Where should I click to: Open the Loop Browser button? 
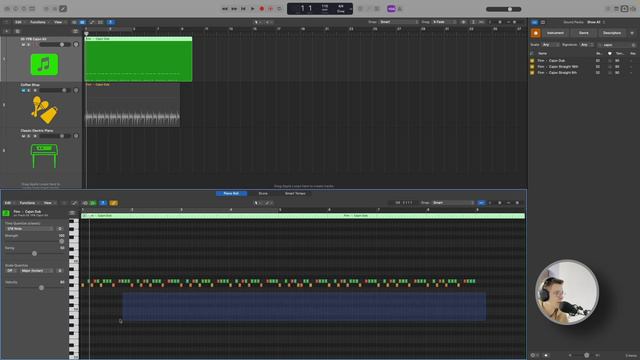(x=624, y=9)
